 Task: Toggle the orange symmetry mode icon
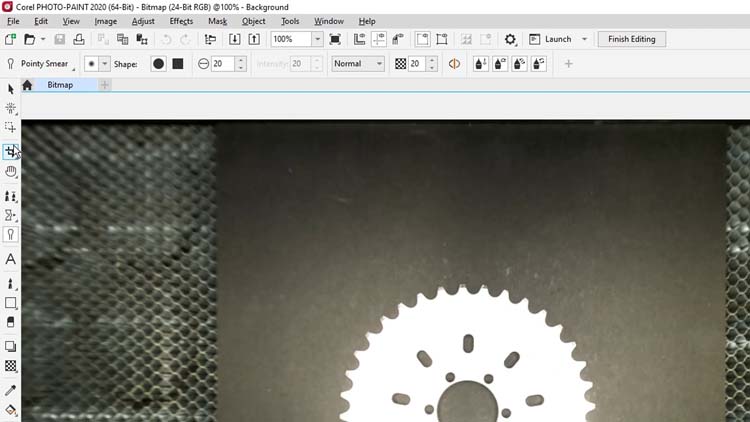pyautogui.click(x=454, y=64)
